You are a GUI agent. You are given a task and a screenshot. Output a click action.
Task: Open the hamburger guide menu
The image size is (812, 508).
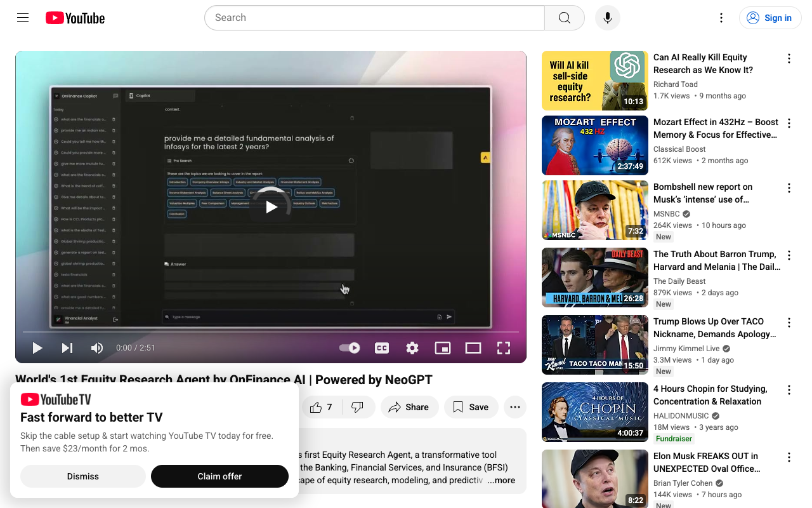coord(23,18)
